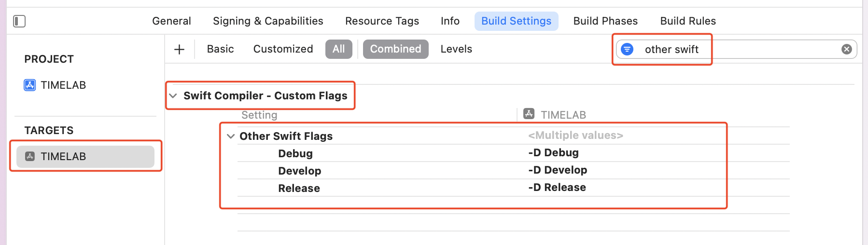Clear the search field with X icon
Image resolution: width=868 pixels, height=245 pixels.
click(x=846, y=49)
